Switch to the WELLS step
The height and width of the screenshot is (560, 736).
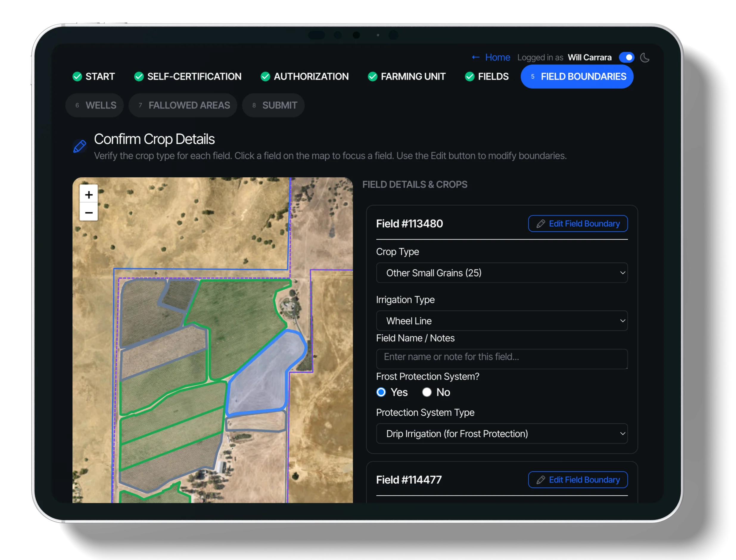(x=94, y=105)
